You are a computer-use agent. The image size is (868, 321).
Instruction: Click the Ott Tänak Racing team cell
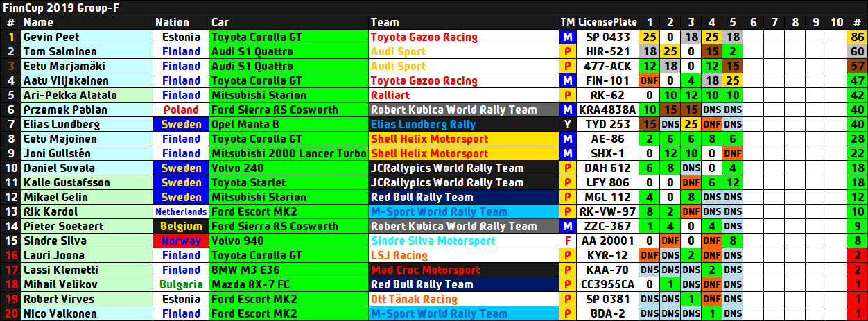tap(464, 299)
